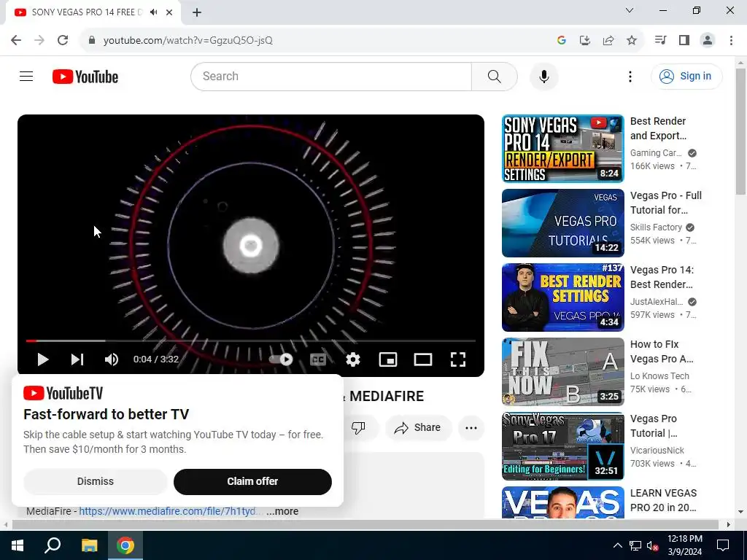
Task: Open Editing for Beginners 32:51 thumbnail
Action: click(562, 446)
